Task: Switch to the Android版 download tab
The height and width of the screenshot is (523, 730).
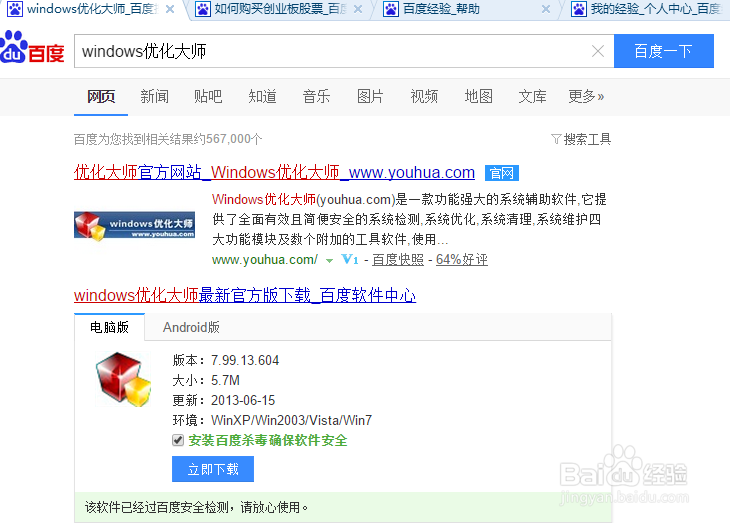Action: [x=191, y=327]
